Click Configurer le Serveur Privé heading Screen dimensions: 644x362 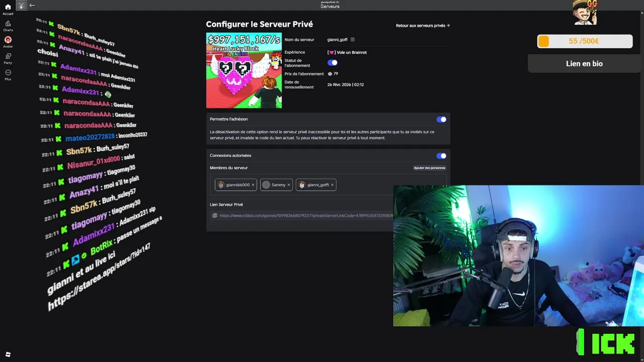click(259, 24)
